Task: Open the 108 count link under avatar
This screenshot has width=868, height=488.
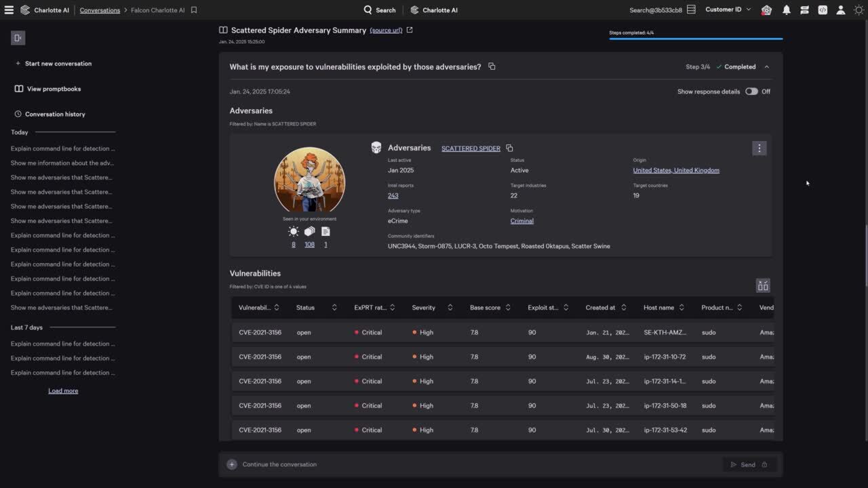Action: tap(309, 245)
